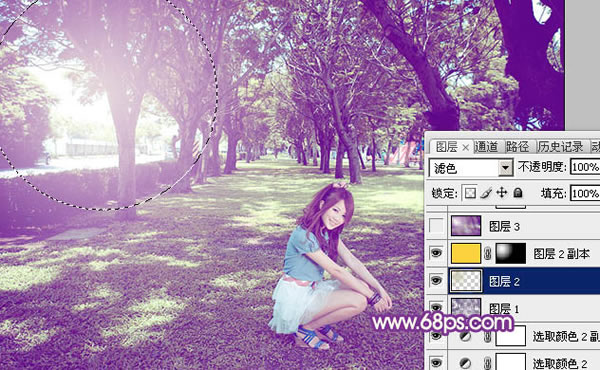Click the lock transparent pixels icon
Image resolution: width=600 pixels, height=370 pixels.
click(x=470, y=193)
